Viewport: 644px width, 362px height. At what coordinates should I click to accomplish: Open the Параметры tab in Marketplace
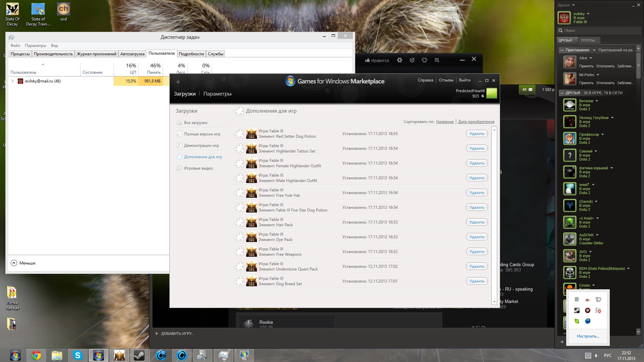(x=217, y=94)
